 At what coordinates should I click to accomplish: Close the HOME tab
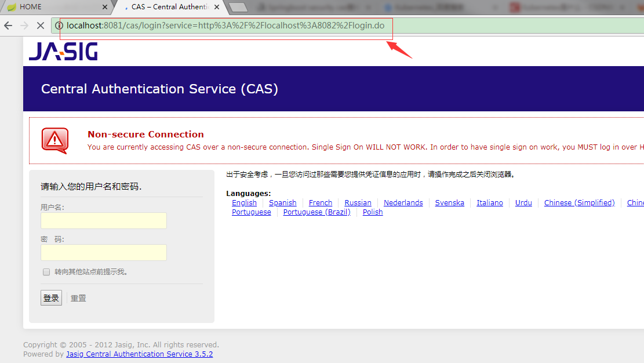click(105, 7)
